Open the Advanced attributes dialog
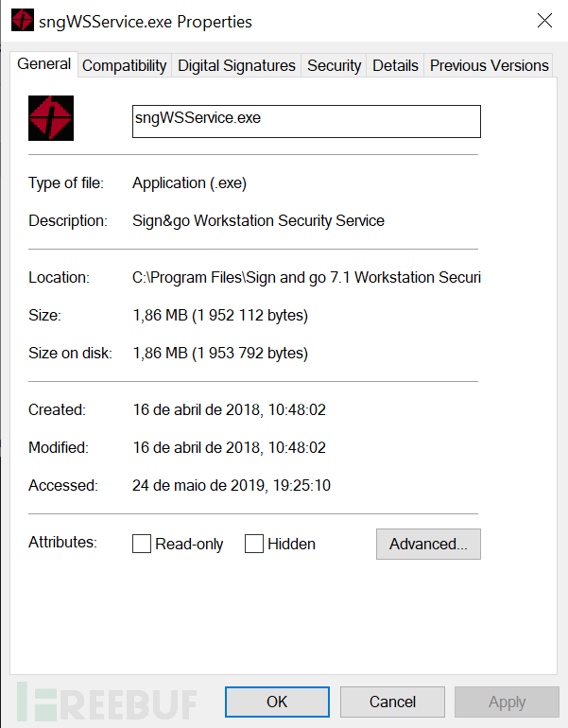The width and height of the screenshot is (568, 728). tap(428, 544)
